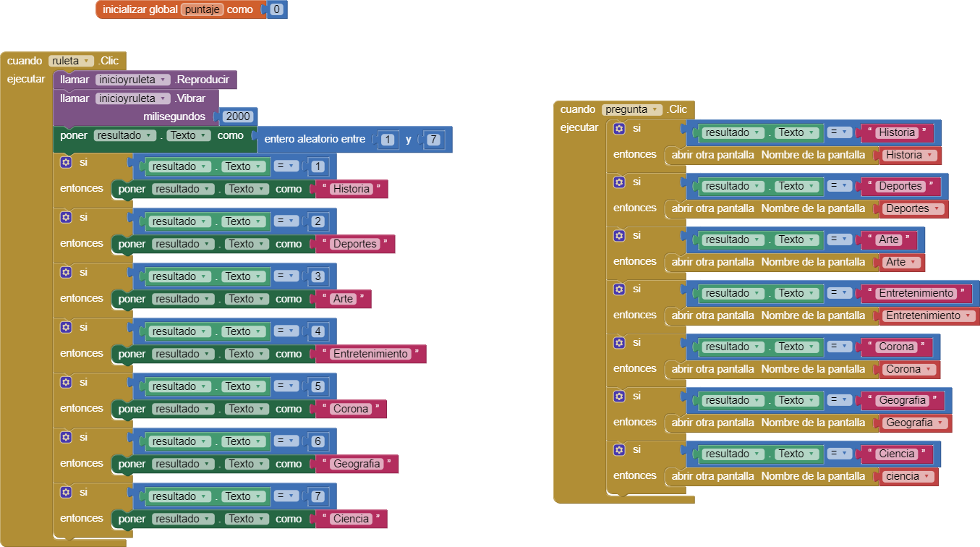The width and height of the screenshot is (980, 547).
Task: Open resultado dropdown in poner "Ciencia" block
Action: [184, 519]
